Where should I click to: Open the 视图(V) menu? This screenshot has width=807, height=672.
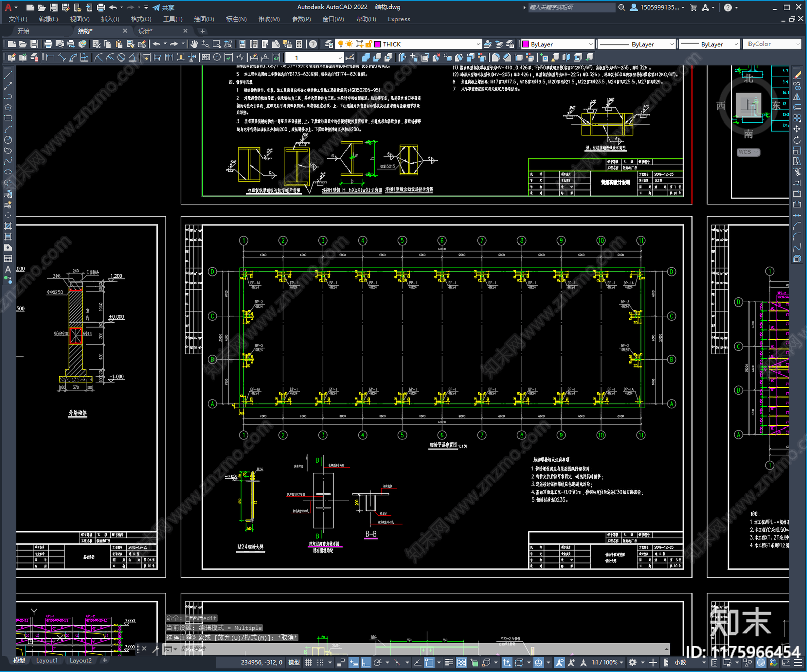(80, 19)
